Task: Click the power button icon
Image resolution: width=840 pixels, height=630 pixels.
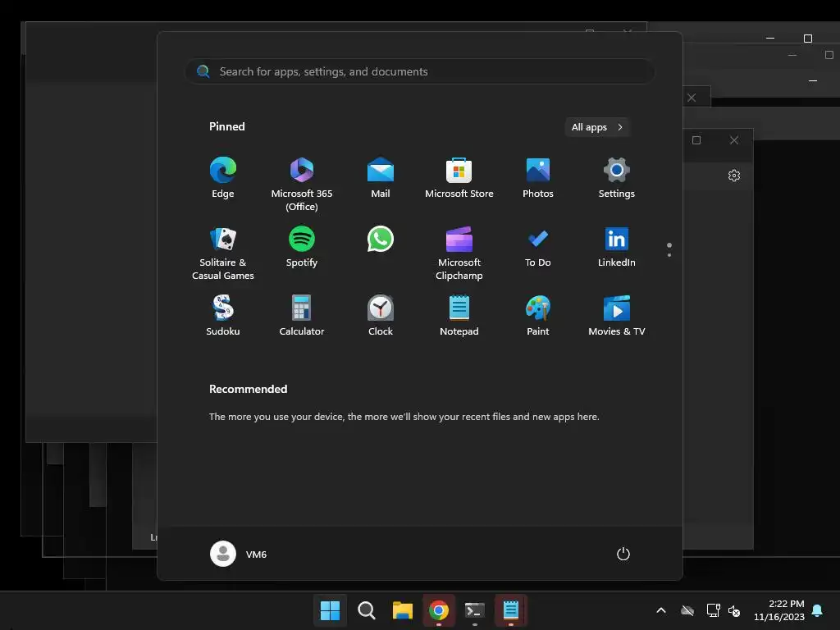Action: tap(623, 554)
